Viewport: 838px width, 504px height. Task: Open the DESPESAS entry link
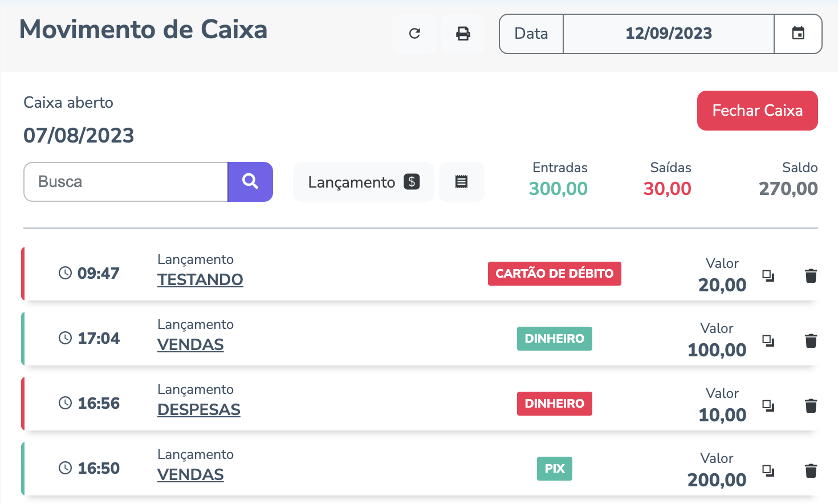coord(199,410)
